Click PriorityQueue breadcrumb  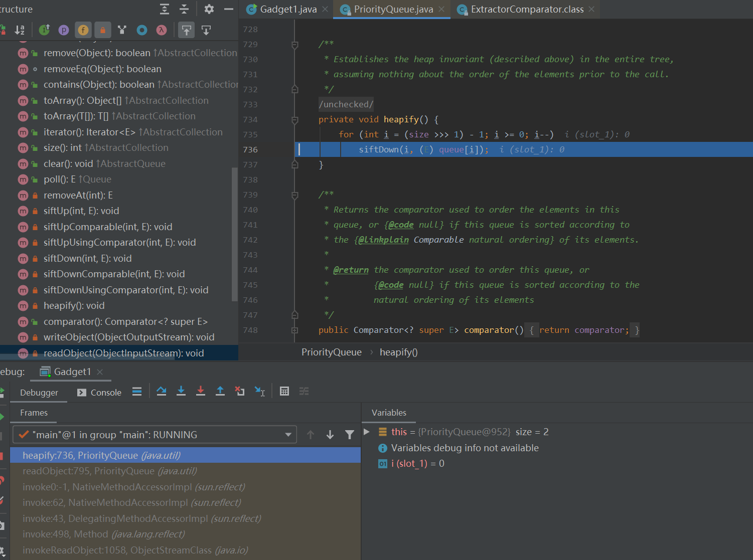tap(332, 352)
